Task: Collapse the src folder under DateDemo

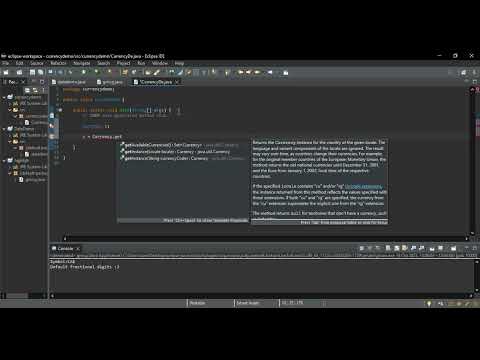Action: point(10,141)
